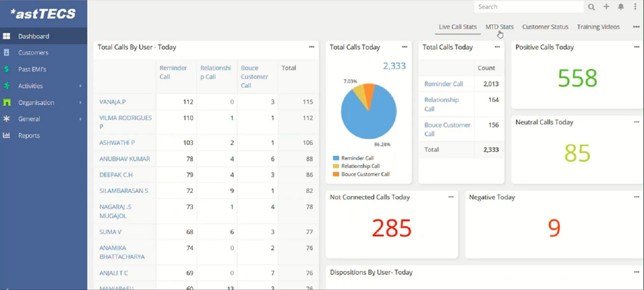644x290 pixels.
Task: Click the Reports chart icon in sidebar
Action: coord(7,135)
